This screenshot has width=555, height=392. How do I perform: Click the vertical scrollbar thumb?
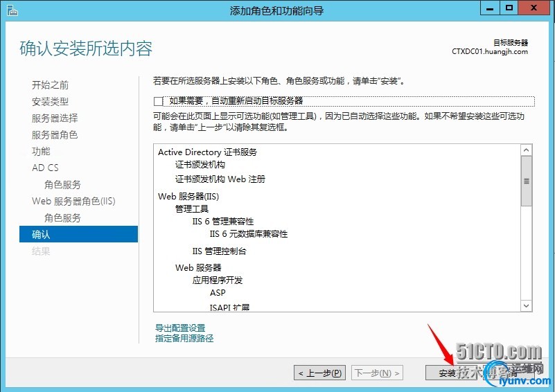527,181
